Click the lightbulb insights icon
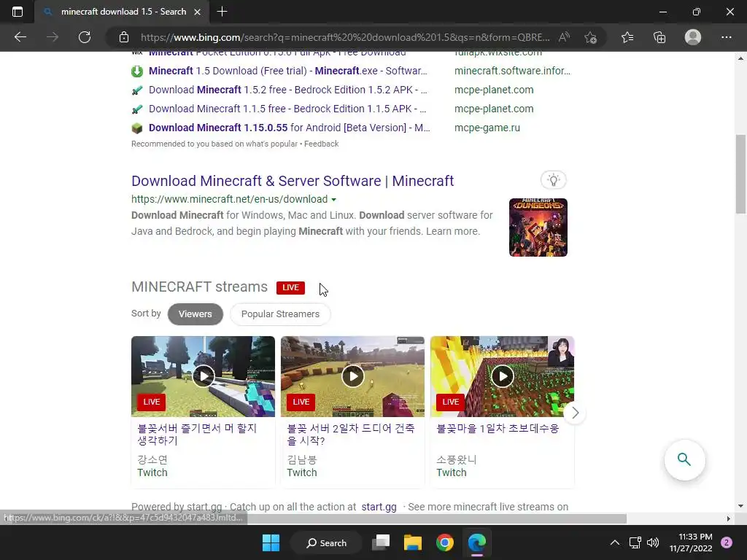The width and height of the screenshot is (747, 560). (x=553, y=180)
